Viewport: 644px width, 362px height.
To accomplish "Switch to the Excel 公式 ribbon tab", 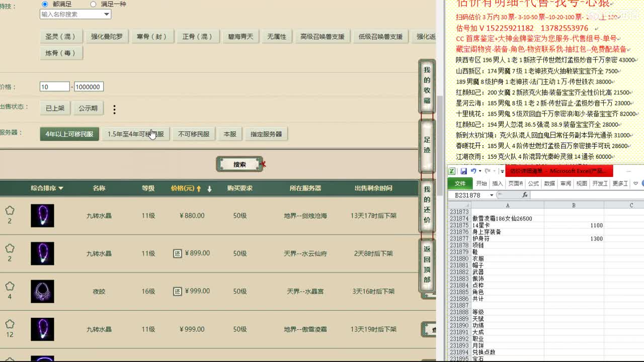I will pos(533,184).
